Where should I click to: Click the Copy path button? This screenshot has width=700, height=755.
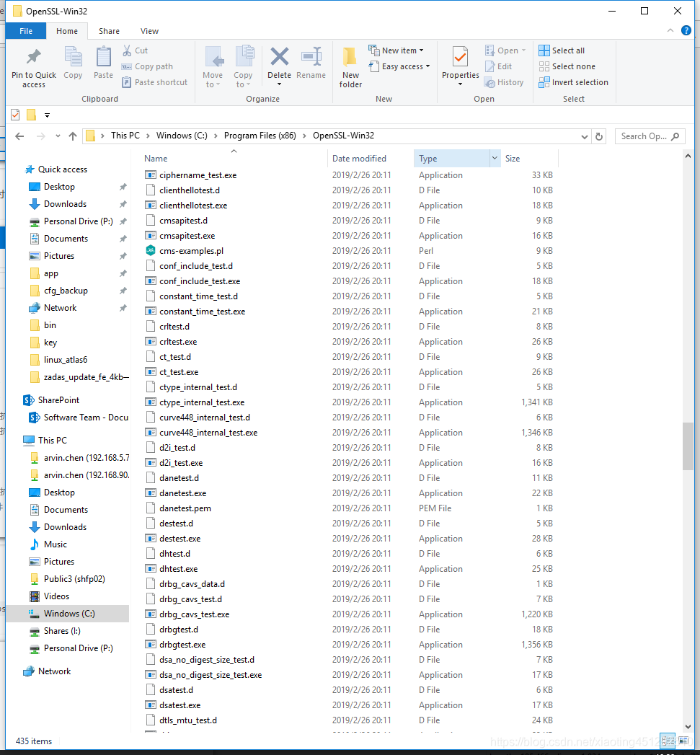147,66
